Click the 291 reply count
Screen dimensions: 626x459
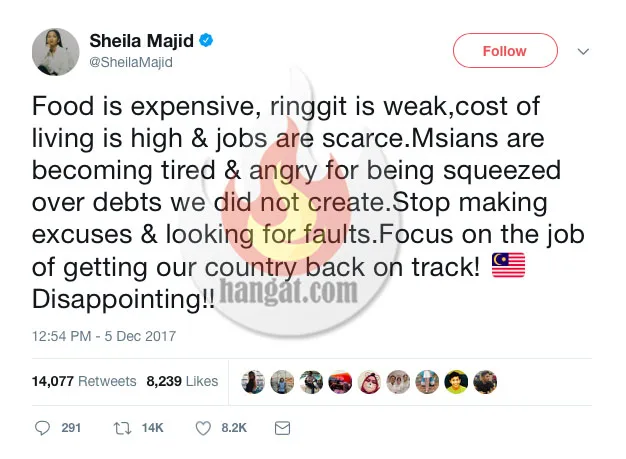pos(71,427)
